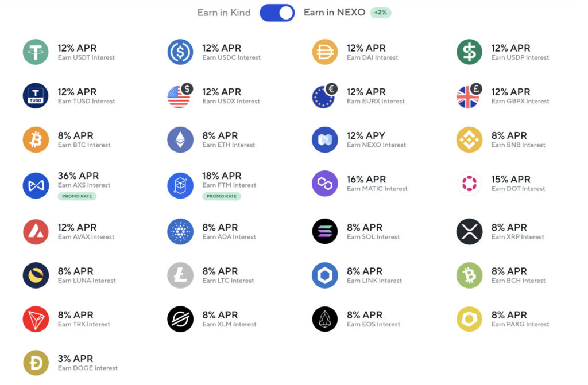588x385 pixels.
Task: Click the +2% bonus badge
Action: coord(381,13)
